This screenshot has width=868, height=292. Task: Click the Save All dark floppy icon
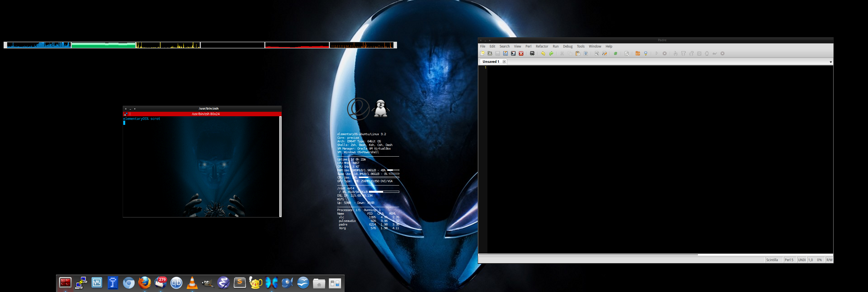point(513,54)
